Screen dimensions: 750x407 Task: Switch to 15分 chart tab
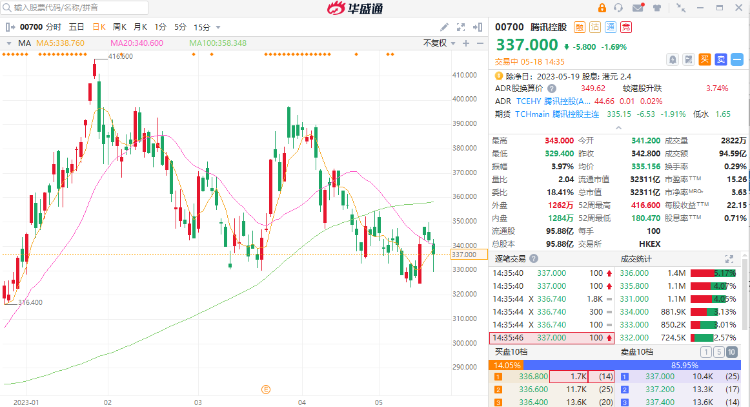pos(201,27)
